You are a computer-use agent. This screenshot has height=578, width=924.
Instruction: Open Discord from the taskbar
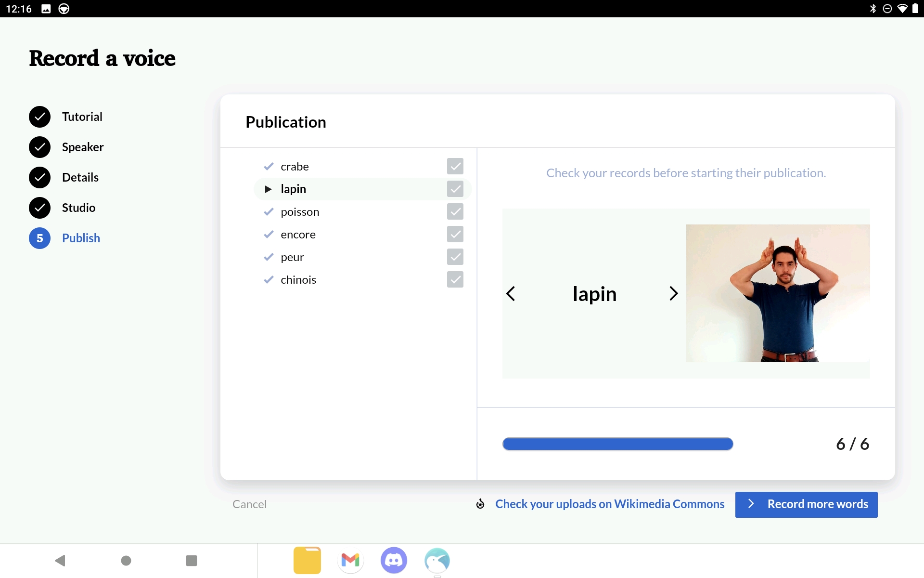(x=394, y=560)
